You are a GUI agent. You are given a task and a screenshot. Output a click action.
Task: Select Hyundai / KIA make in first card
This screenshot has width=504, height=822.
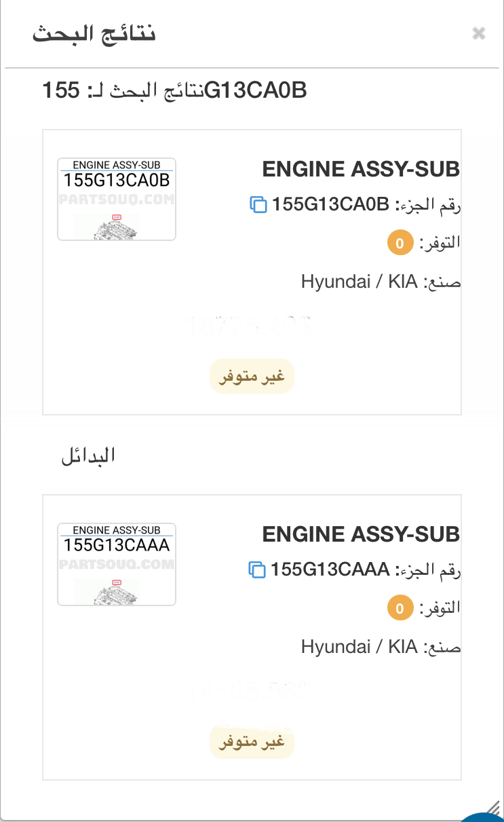[359, 282]
